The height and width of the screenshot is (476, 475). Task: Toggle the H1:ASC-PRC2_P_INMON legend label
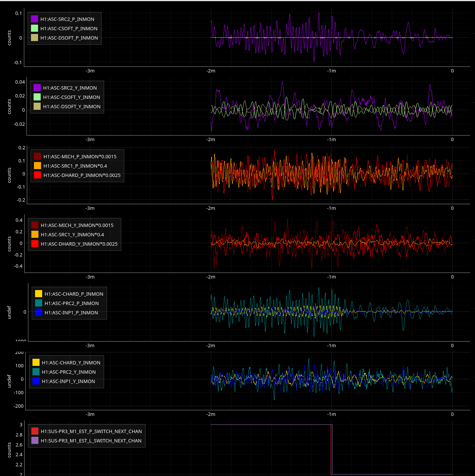[72, 303]
